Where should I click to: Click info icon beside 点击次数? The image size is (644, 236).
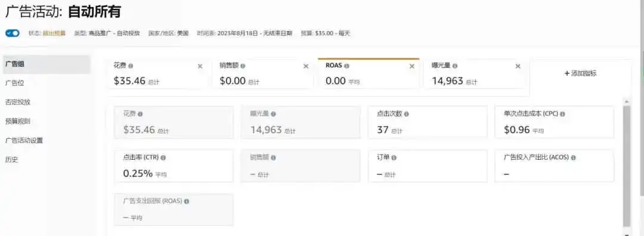pos(407,114)
